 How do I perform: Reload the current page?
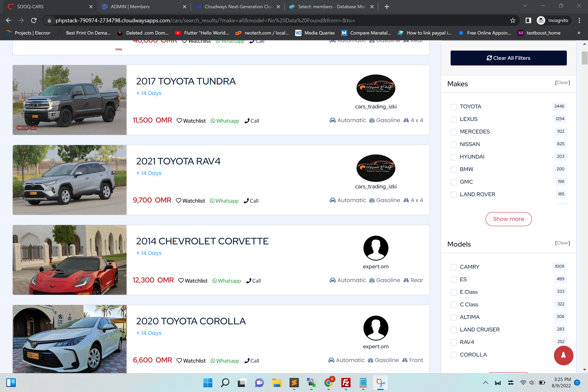pyautogui.click(x=34, y=20)
